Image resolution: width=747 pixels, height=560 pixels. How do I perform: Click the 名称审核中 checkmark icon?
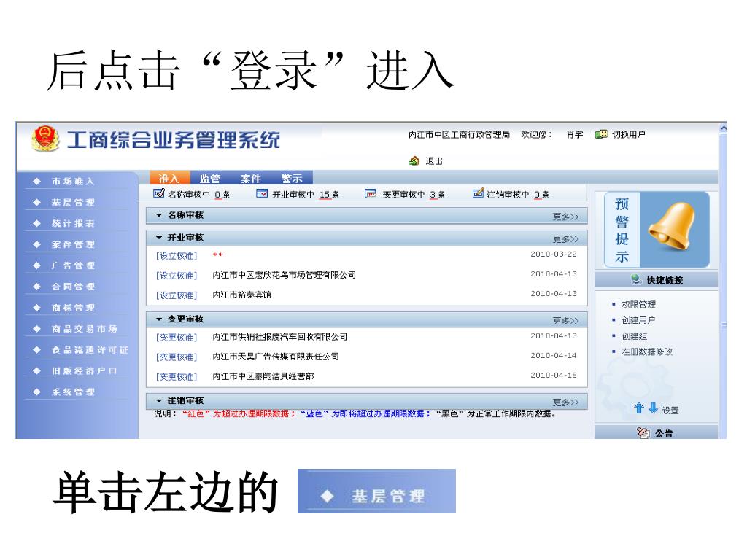coord(158,193)
